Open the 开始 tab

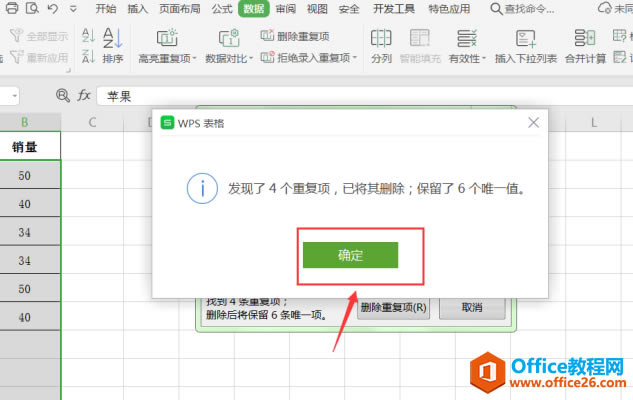106,8
